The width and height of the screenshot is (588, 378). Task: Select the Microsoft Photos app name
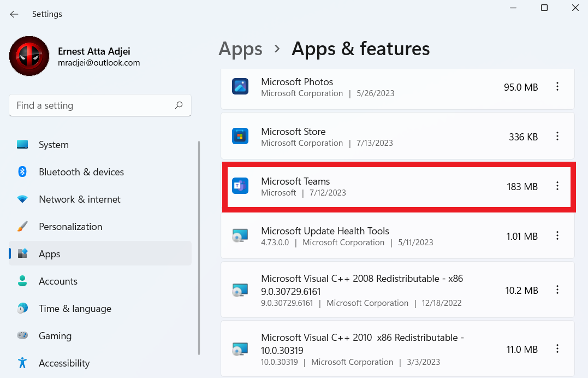pyautogui.click(x=297, y=82)
